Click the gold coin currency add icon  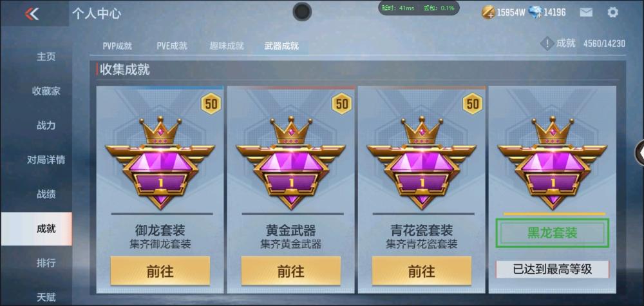[x=488, y=12]
